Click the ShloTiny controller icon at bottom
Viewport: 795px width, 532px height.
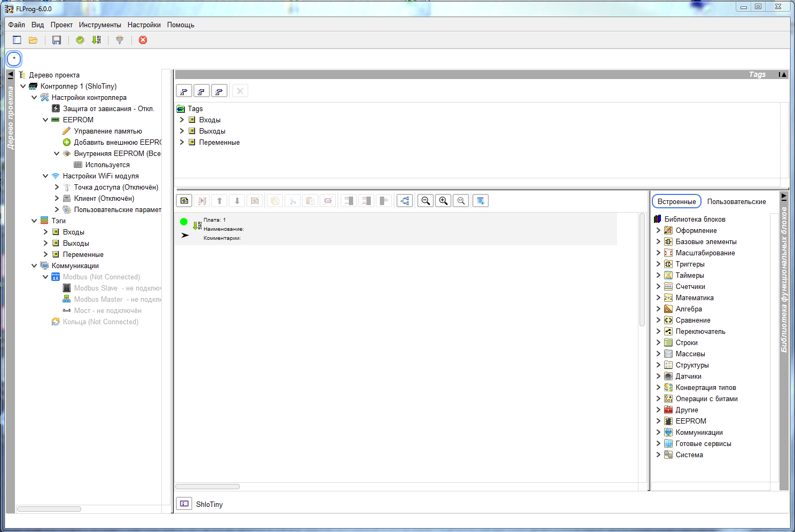(184, 504)
